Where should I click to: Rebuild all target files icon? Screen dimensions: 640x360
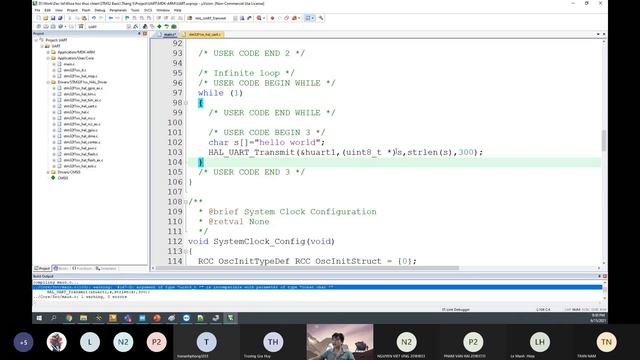tap(53, 27)
